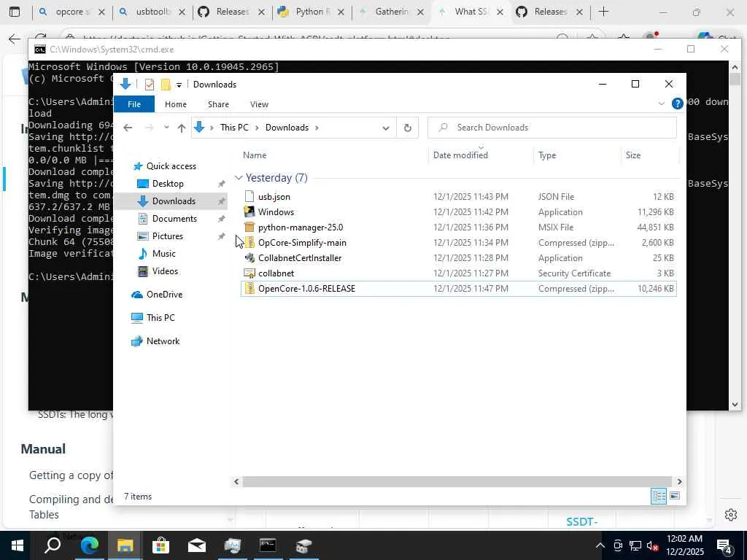Open Microsoft Store from taskbar

coord(160,545)
